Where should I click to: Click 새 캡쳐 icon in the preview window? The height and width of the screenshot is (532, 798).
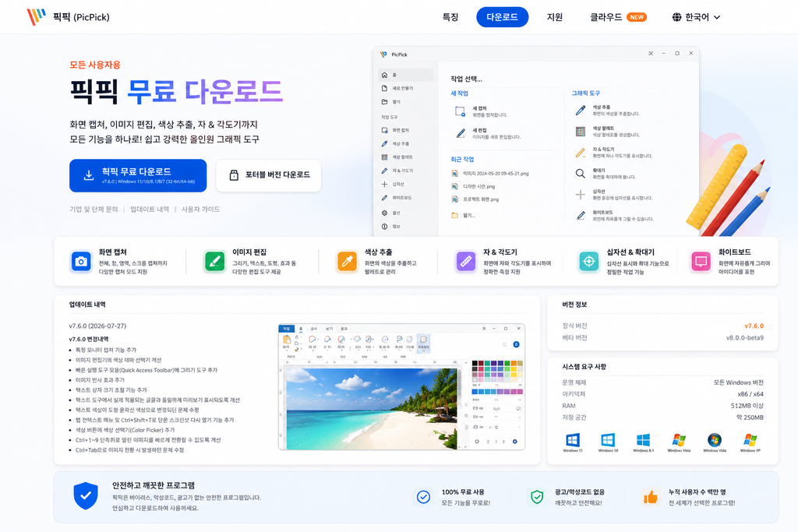[x=460, y=111]
